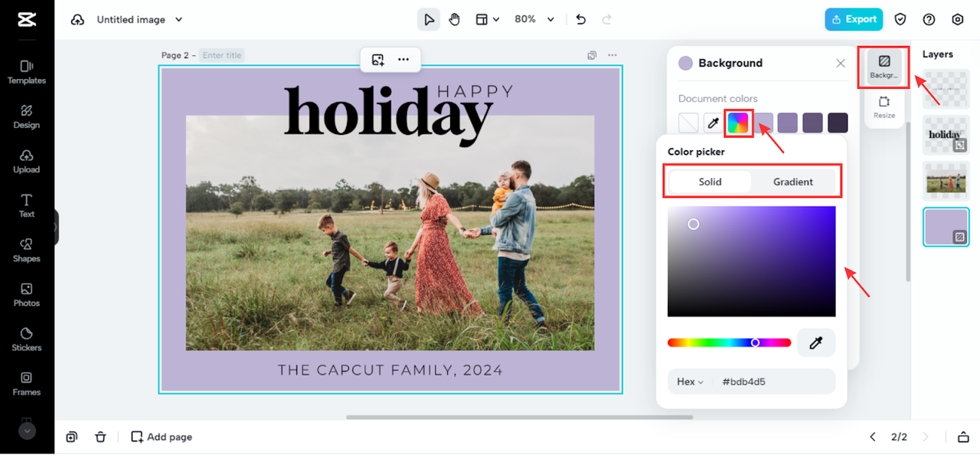Go to the previous page arrow
The image size is (980, 456).
coord(873,437)
